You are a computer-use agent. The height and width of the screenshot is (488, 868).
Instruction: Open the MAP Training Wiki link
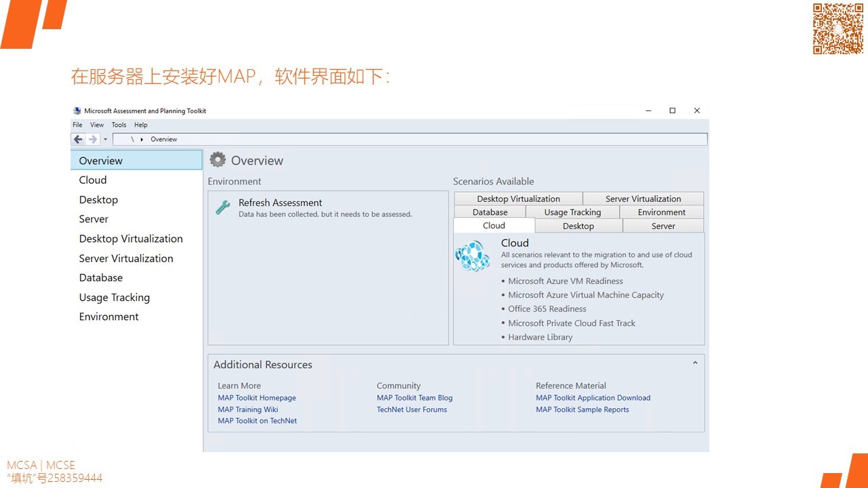coord(248,409)
